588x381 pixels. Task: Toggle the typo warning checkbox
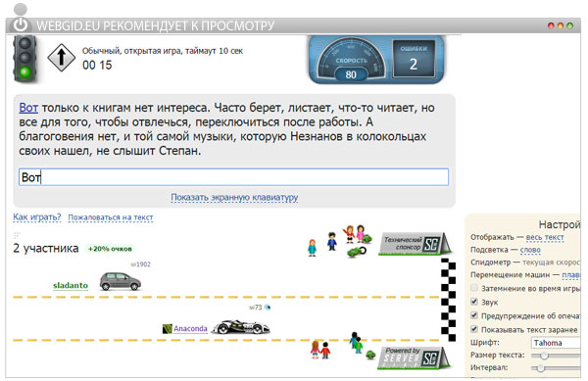[474, 315]
